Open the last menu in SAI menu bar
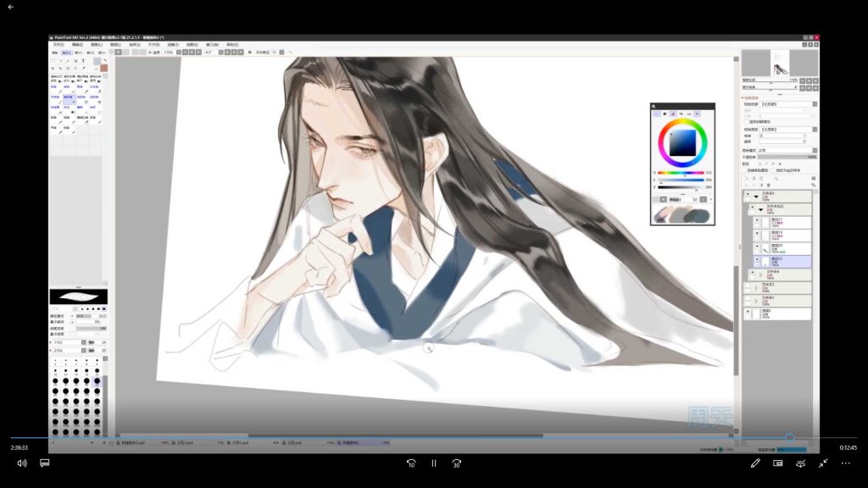This screenshot has width=868, height=488. click(x=231, y=45)
